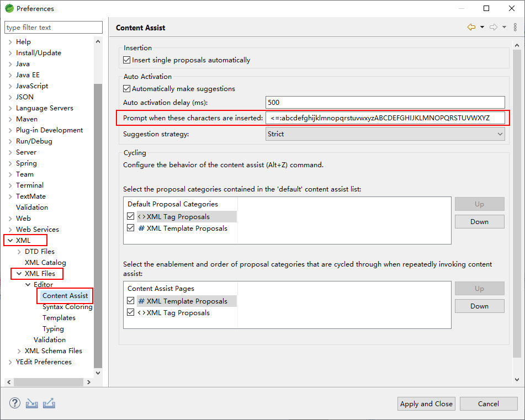Image resolution: width=525 pixels, height=420 pixels.
Task: Select JavaScript in the tree
Action: point(32,86)
